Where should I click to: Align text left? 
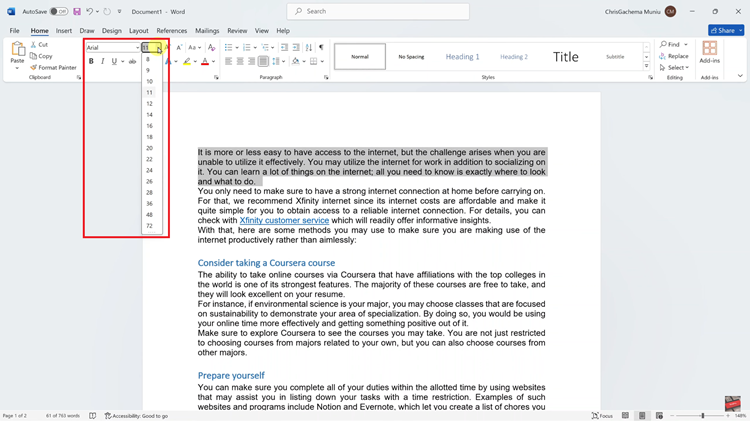[229, 61]
